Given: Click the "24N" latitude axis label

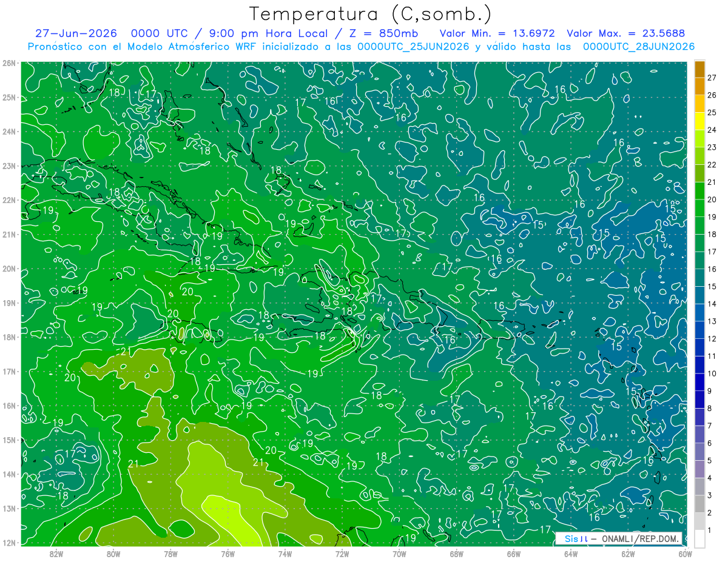Looking at the screenshot, I should click(x=8, y=132).
